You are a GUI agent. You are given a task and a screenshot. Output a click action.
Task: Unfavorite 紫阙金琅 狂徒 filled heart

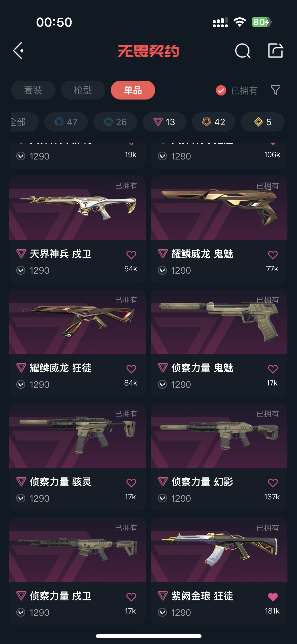coord(273,597)
